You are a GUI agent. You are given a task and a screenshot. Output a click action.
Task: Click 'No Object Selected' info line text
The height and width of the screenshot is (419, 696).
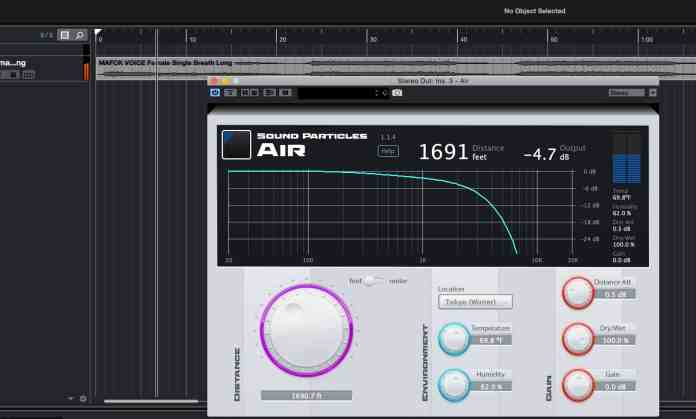(x=534, y=11)
